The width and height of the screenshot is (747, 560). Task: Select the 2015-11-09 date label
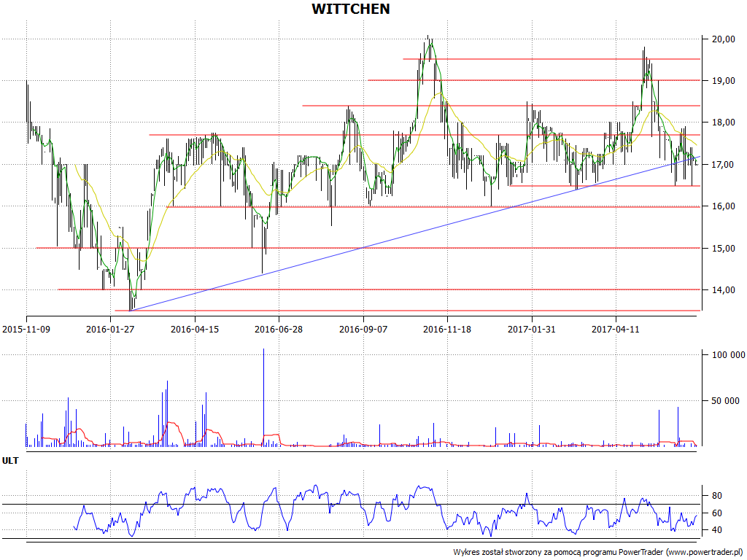(x=26, y=329)
